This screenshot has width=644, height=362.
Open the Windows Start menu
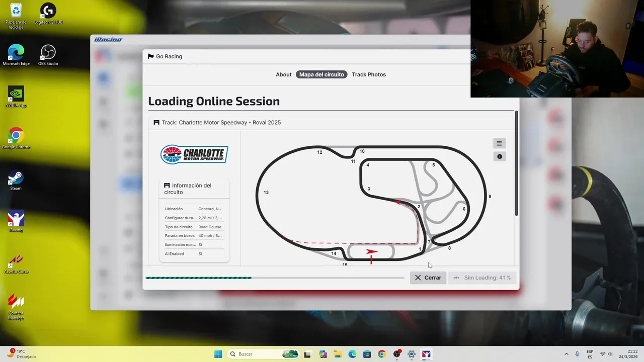(x=218, y=354)
